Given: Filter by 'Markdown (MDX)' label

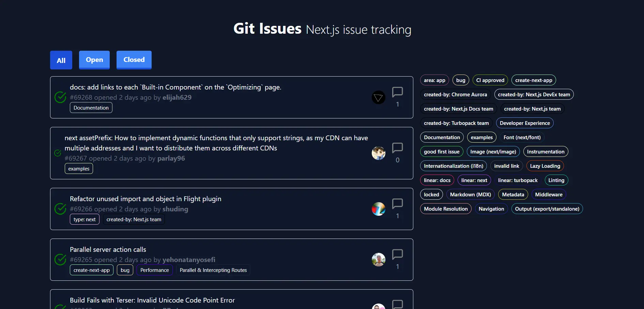Looking at the screenshot, I should coord(471,195).
